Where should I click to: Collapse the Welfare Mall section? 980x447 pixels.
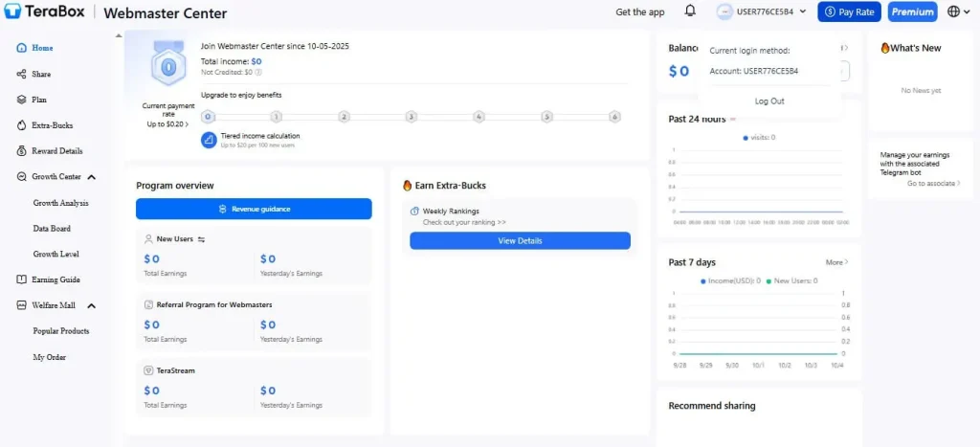[x=92, y=305]
